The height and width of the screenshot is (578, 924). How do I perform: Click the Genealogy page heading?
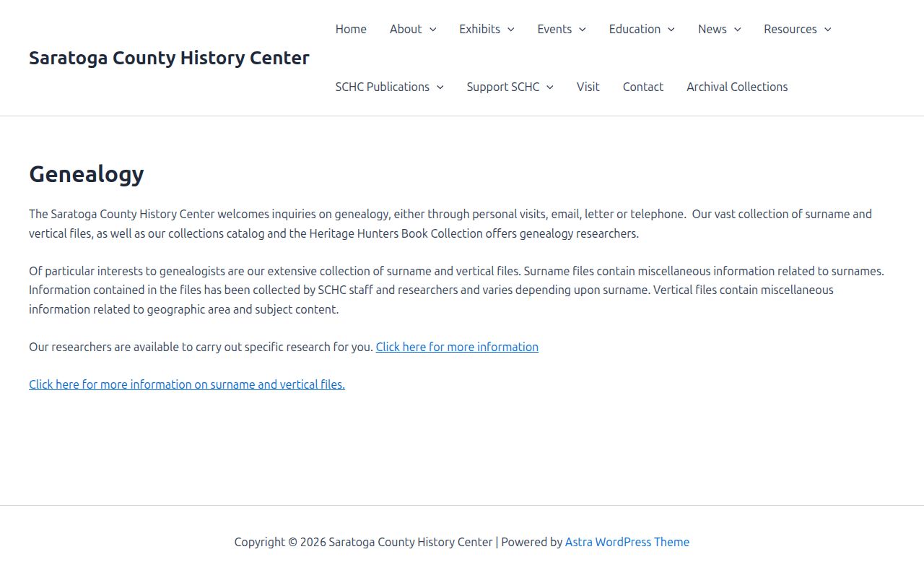[87, 174]
